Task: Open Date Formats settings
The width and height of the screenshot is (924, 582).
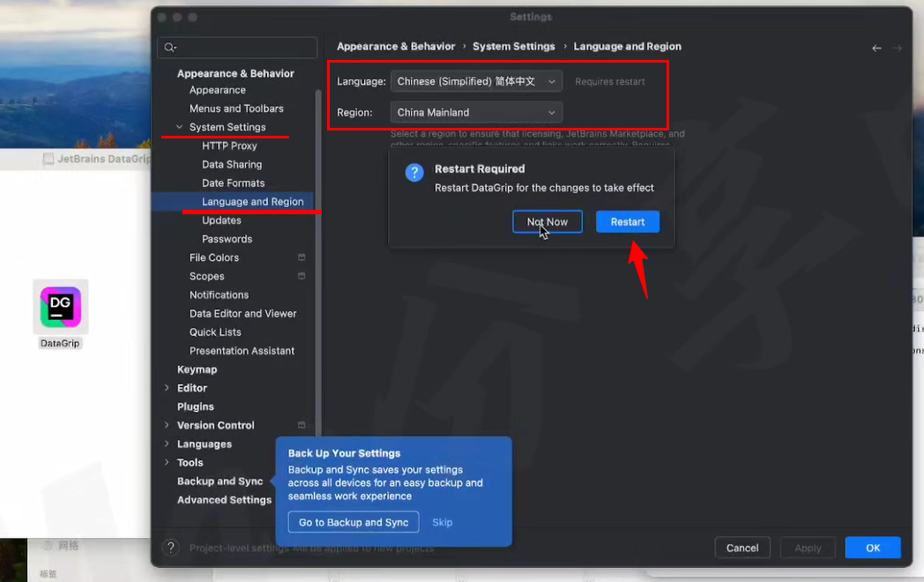Action: [x=234, y=183]
